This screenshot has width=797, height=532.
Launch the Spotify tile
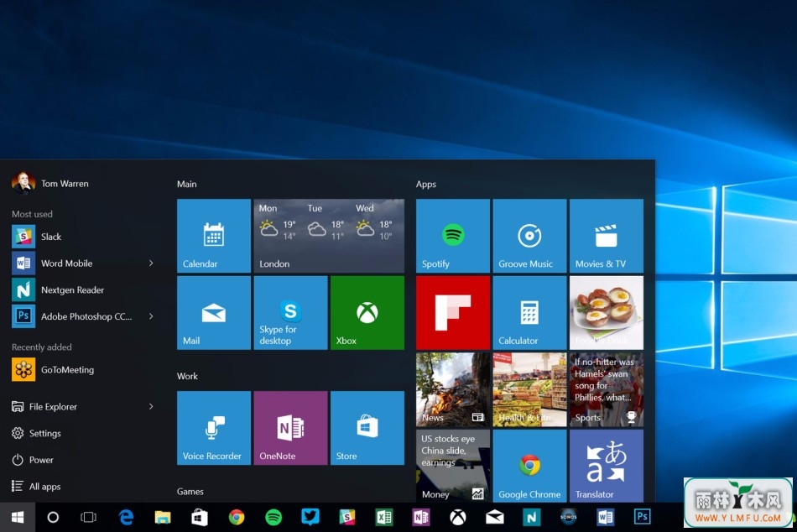coord(453,236)
